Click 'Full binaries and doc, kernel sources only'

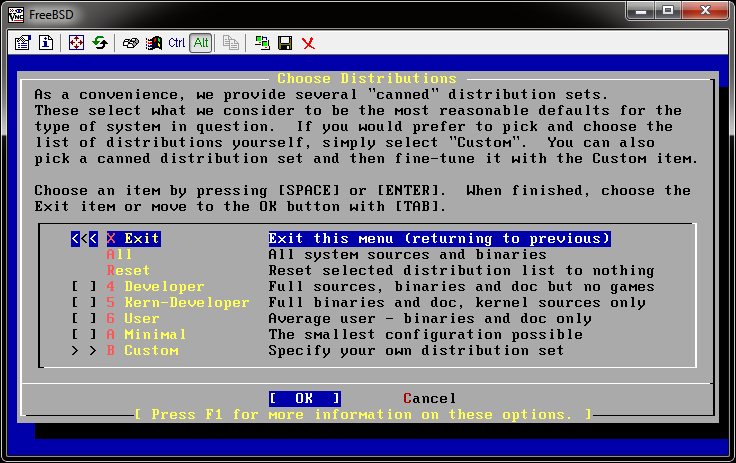coord(457,302)
